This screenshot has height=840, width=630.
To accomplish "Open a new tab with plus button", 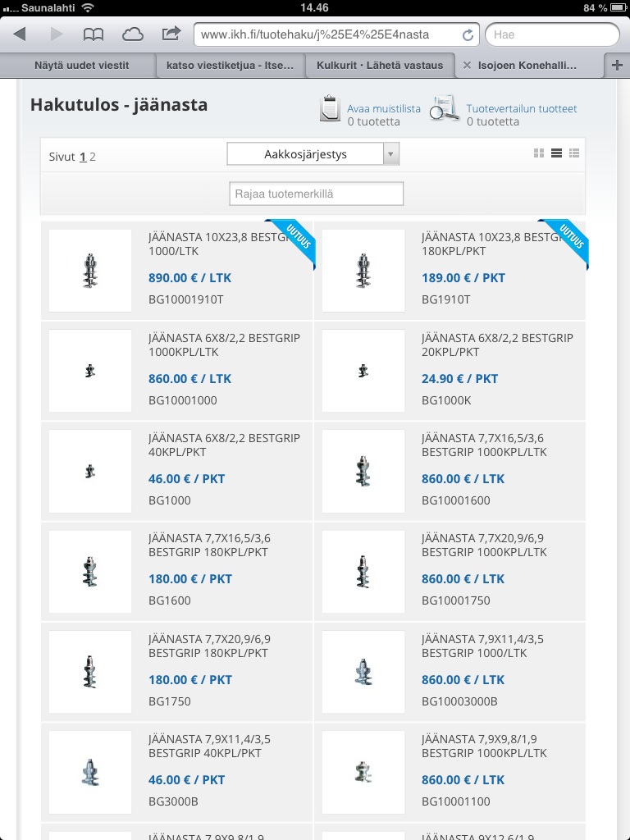I will click(617, 66).
